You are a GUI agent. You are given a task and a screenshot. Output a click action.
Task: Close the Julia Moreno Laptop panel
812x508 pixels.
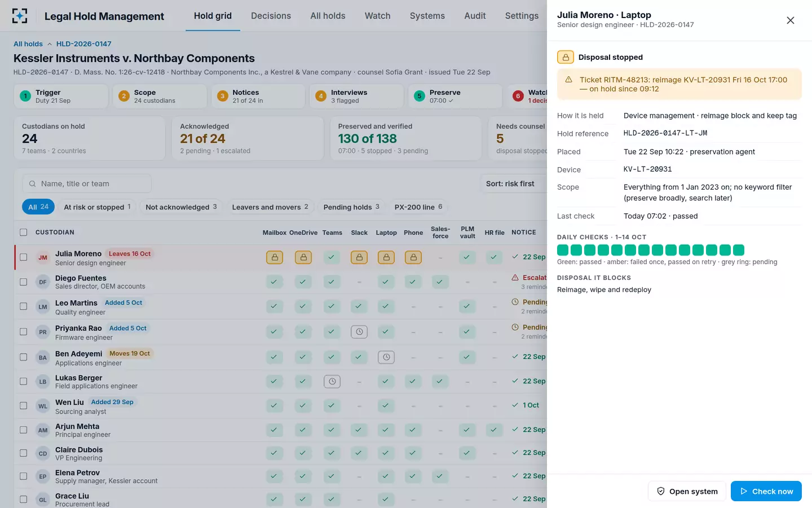791,20
